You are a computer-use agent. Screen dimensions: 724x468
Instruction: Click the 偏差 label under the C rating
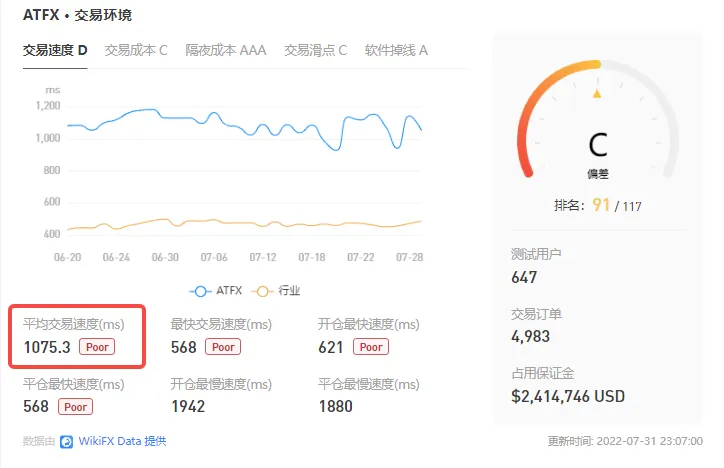pyautogui.click(x=597, y=174)
